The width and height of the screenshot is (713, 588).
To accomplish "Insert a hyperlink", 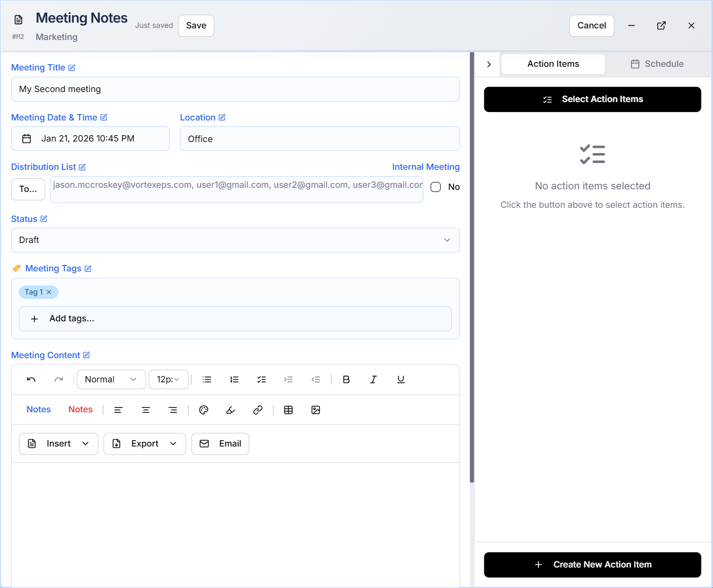I will 258,410.
